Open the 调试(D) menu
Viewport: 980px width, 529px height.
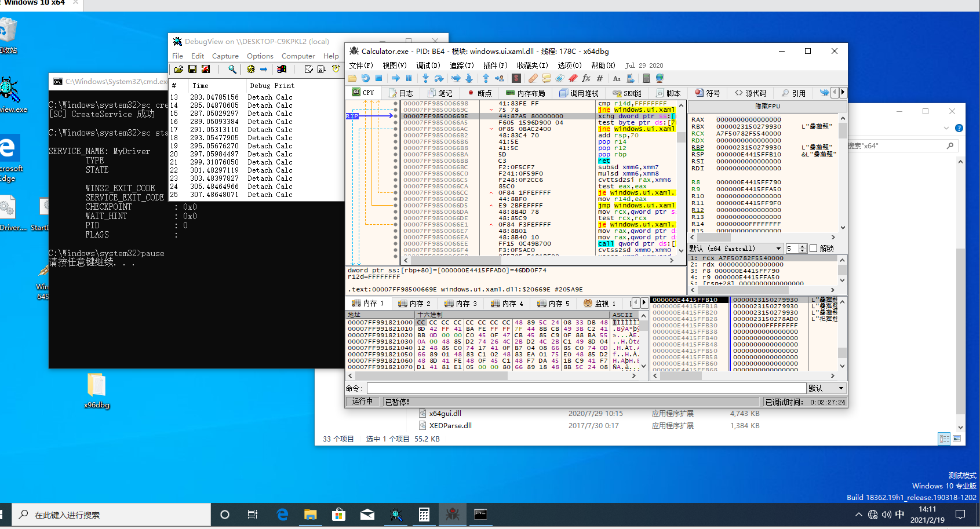428,65
